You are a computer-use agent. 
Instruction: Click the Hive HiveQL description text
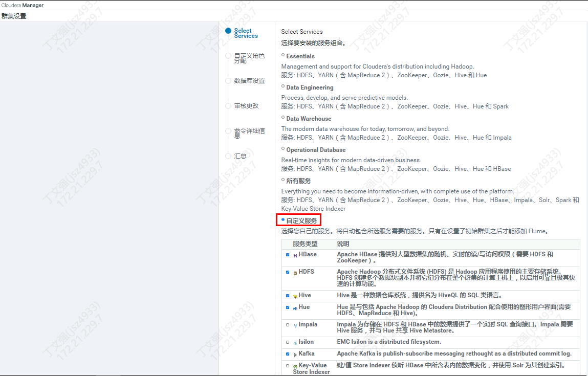[419, 295]
